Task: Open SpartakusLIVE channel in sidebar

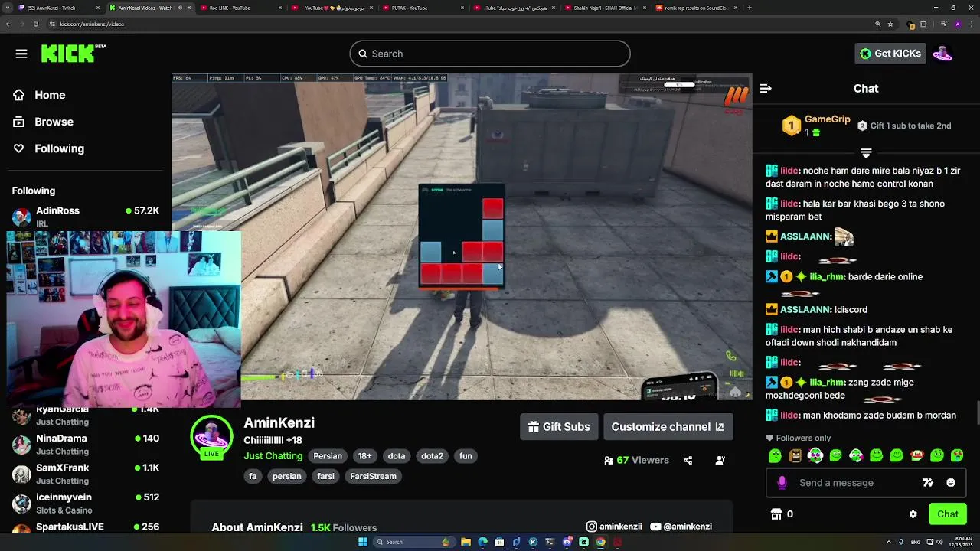Action: pyautogui.click(x=86, y=527)
